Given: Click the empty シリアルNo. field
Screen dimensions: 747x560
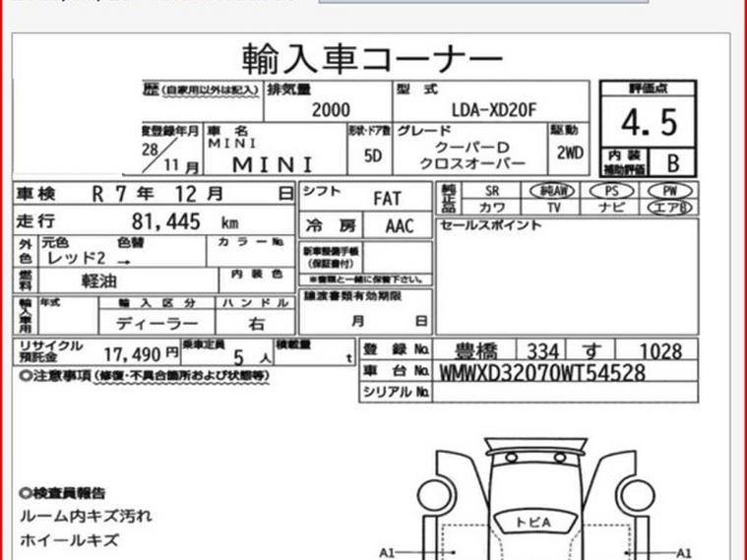Looking at the screenshot, I should pos(565,393).
